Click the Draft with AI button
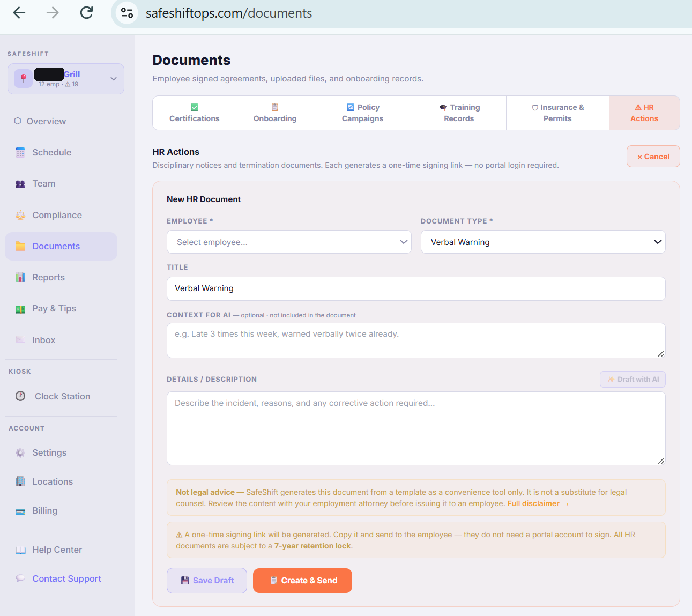The height and width of the screenshot is (616, 692). pos(633,379)
